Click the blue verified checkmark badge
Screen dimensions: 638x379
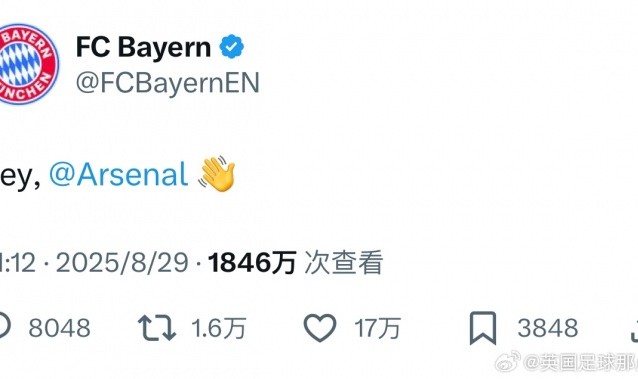click(232, 46)
